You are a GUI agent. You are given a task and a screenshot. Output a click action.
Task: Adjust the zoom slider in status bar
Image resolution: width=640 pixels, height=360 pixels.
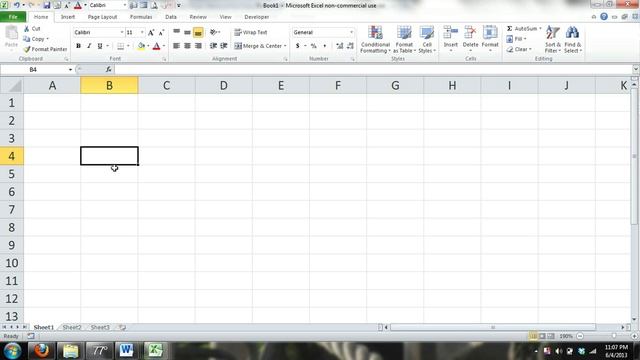pos(613,336)
